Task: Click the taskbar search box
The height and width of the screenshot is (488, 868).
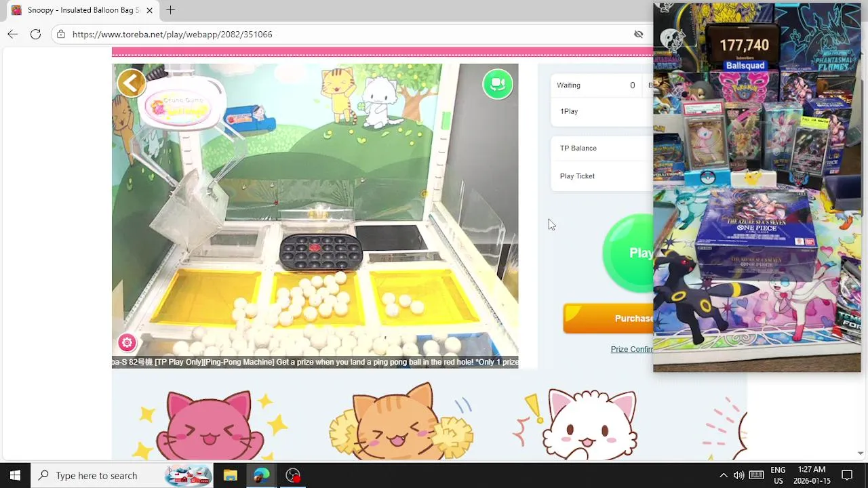Action: click(122, 475)
